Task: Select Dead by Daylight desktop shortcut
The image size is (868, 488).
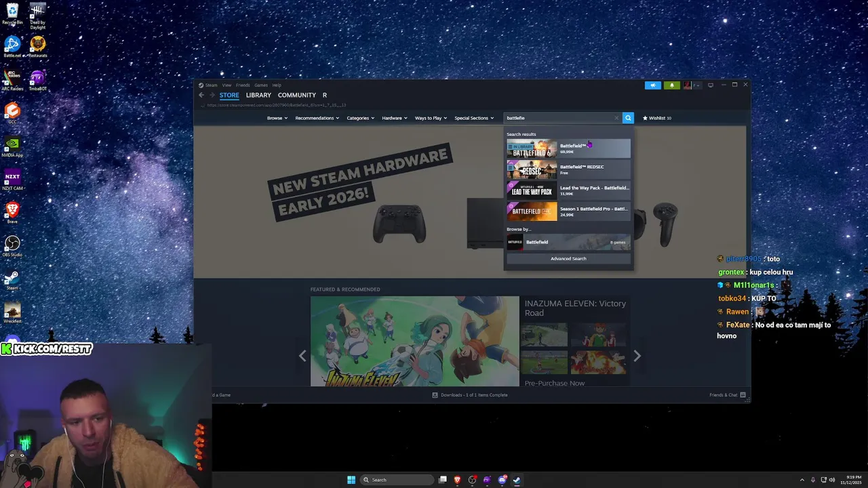Action: coord(37,16)
